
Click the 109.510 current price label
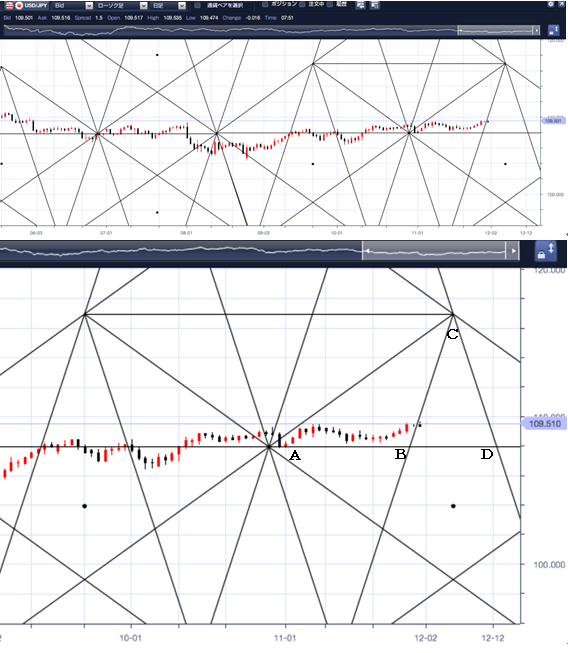click(x=544, y=424)
